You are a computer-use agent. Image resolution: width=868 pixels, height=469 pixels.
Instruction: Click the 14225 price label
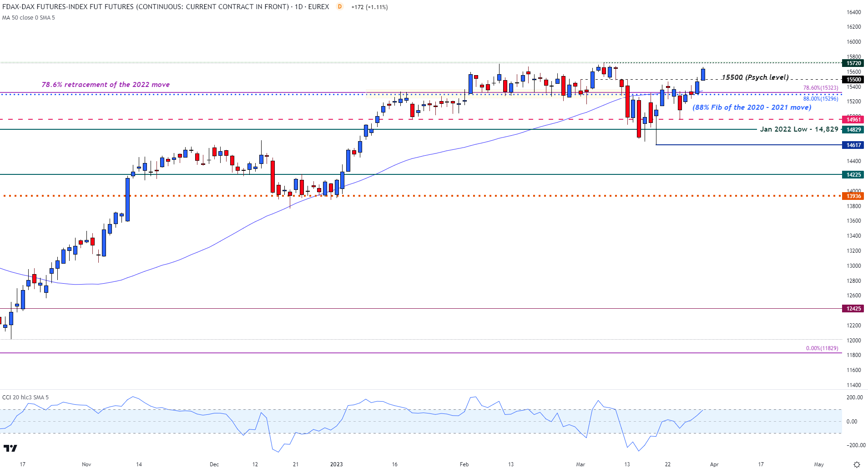tap(853, 175)
